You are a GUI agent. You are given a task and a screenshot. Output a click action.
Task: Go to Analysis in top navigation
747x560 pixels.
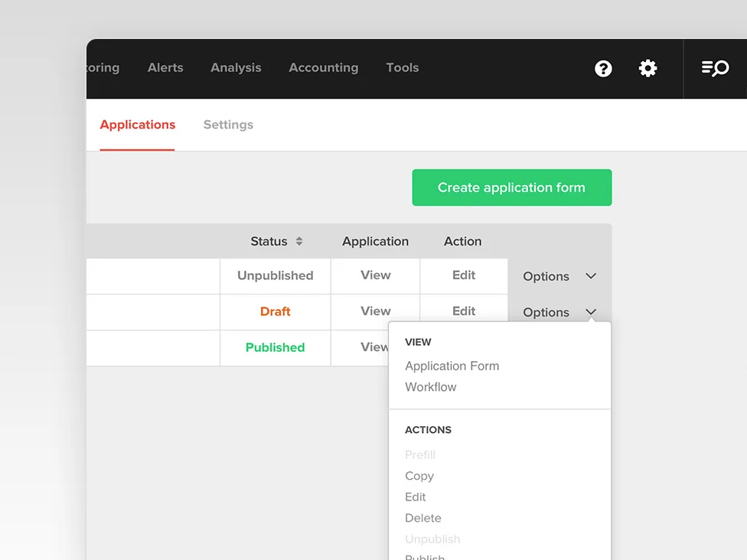pos(236,67)
